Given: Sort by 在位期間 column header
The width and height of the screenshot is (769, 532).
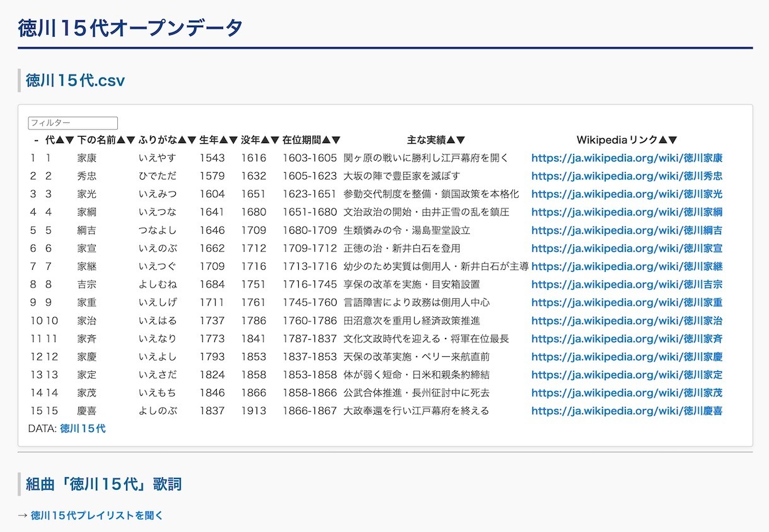Looking at the screenshot, I should tap(311, 140).
